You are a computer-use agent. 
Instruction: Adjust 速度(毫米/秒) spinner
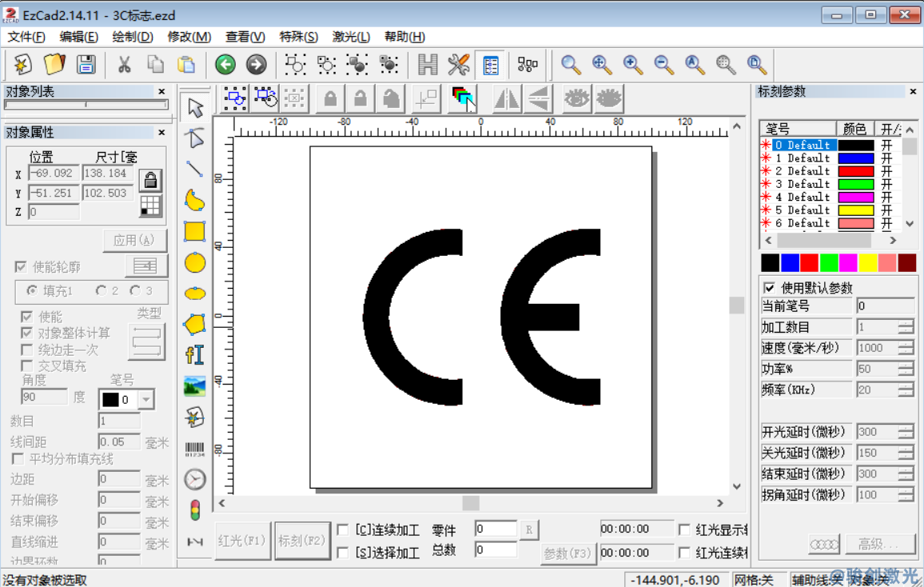(906, 348)
